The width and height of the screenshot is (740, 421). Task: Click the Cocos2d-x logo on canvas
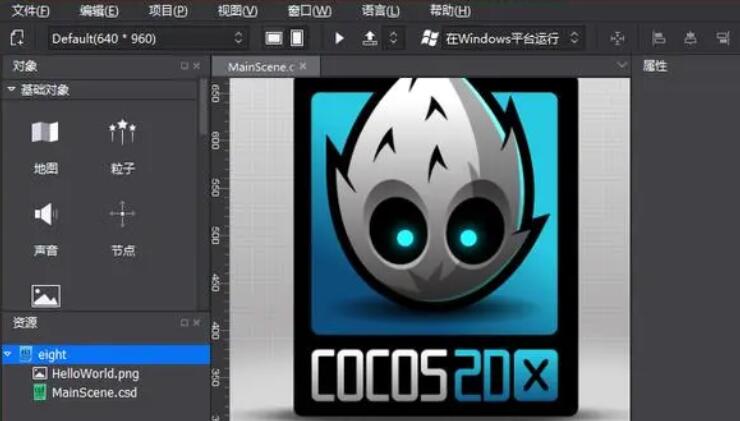436,247
